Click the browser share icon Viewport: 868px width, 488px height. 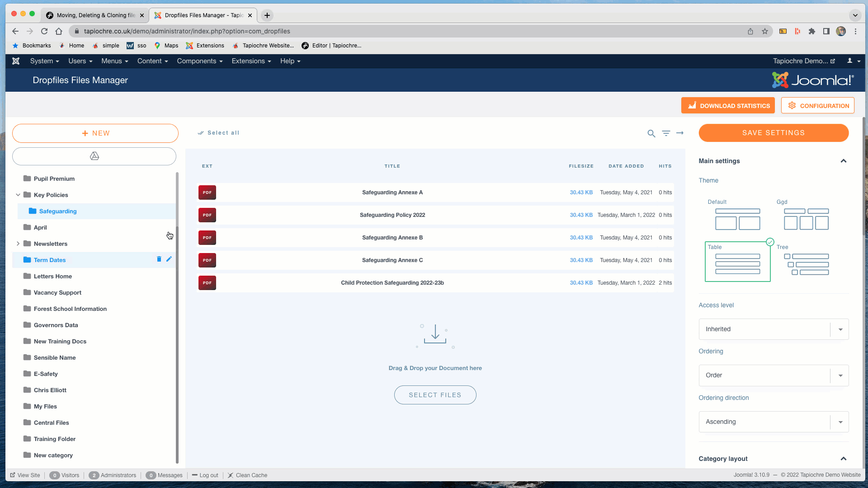point(750,31)
